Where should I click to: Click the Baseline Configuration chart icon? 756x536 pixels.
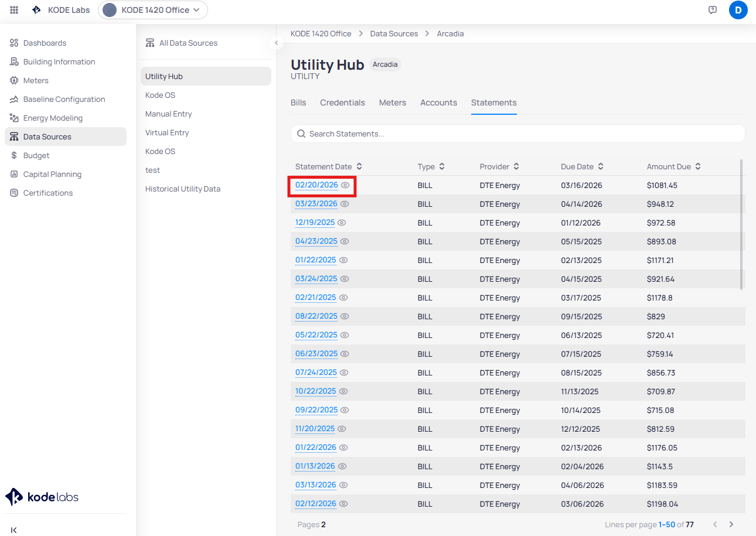coord(14,99)
